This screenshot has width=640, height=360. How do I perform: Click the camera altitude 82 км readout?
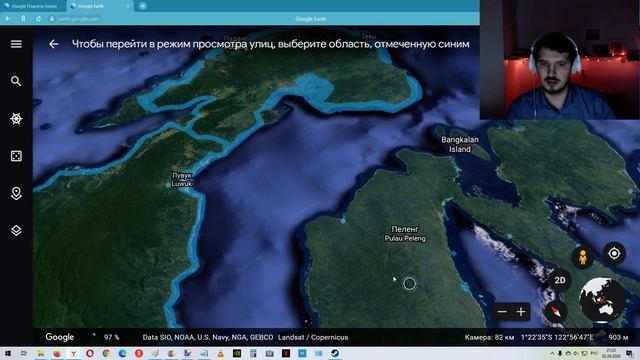point(489,338)
